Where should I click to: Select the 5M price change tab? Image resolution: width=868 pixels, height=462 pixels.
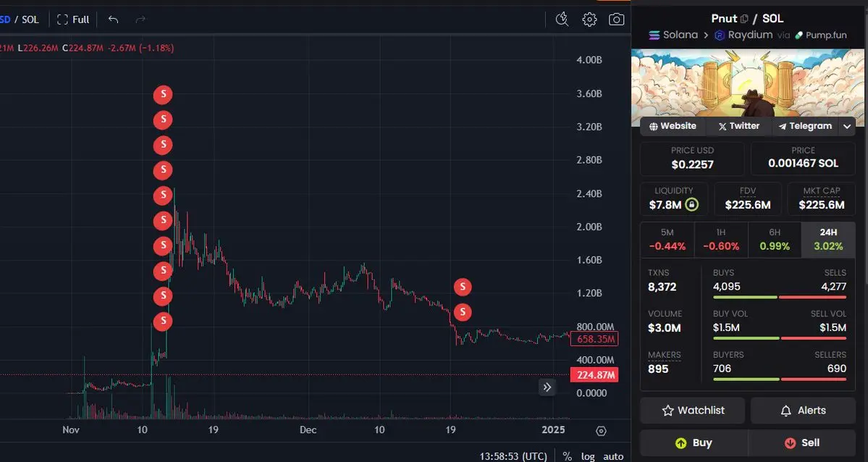tap(667, 240)
